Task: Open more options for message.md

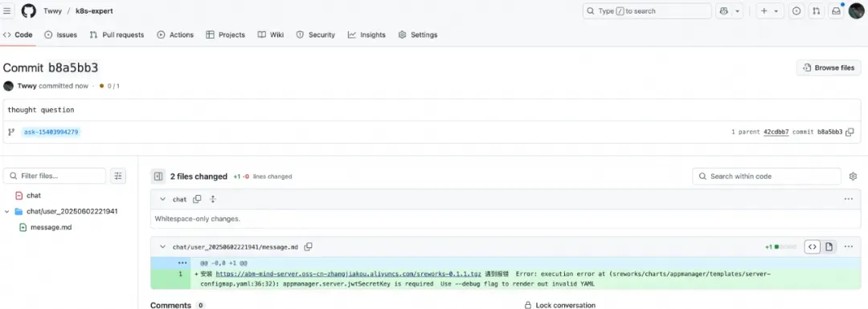Action: click(849, 246)
